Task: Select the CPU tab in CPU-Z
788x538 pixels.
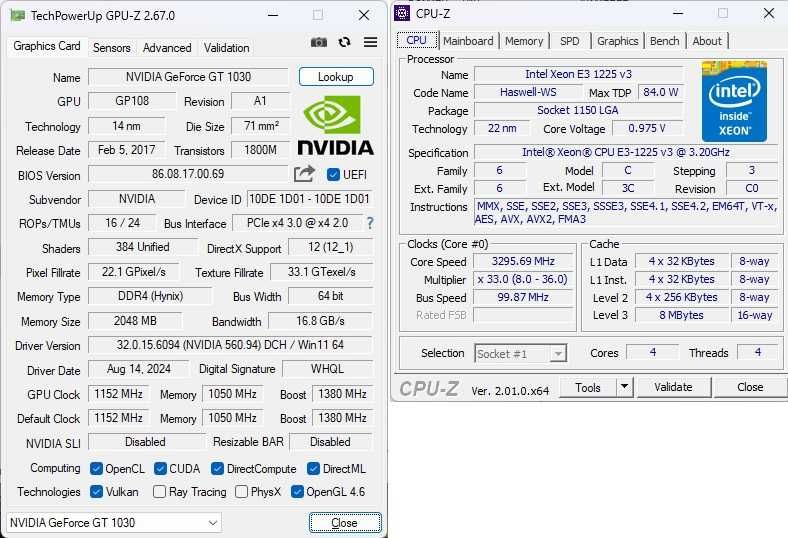Action: pos(417,40)
